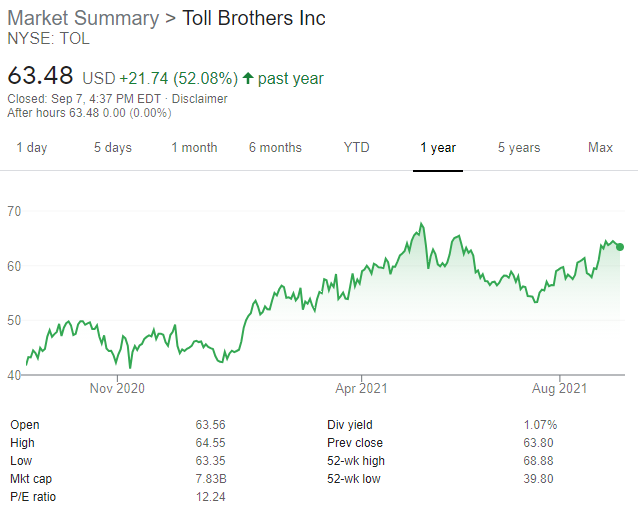Click the Apr 2021 axis label
This screenshot has width=638, height=513.
360,388
